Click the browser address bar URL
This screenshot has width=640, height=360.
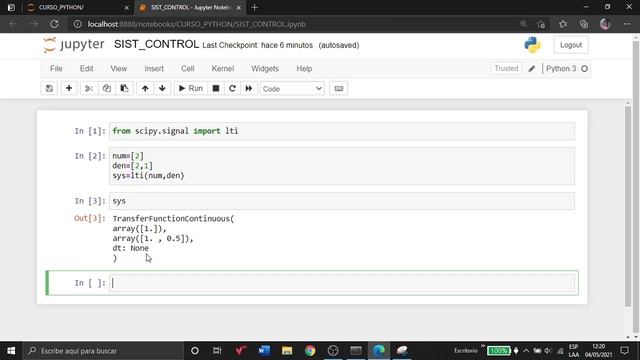click(x=197, y=24)
